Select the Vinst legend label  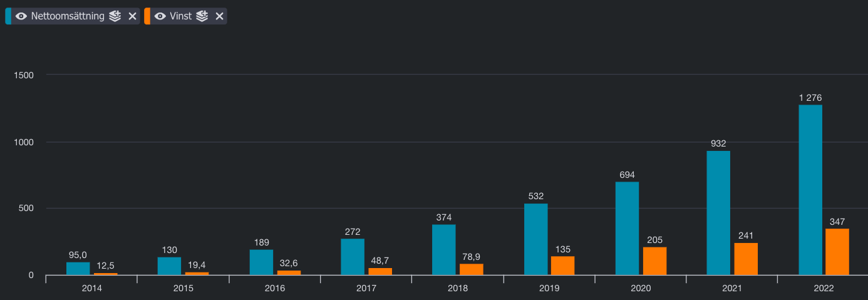181,16
